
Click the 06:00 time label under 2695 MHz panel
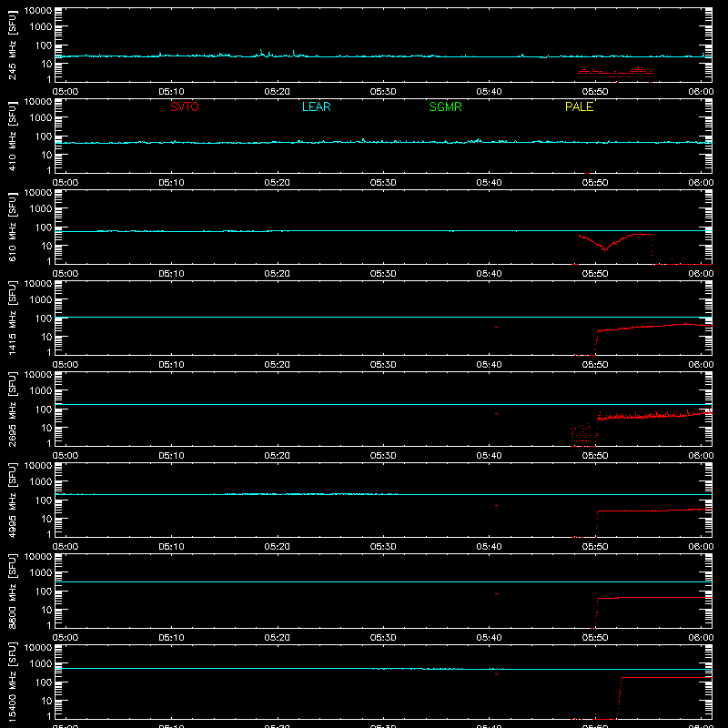[x=701, y=456]
